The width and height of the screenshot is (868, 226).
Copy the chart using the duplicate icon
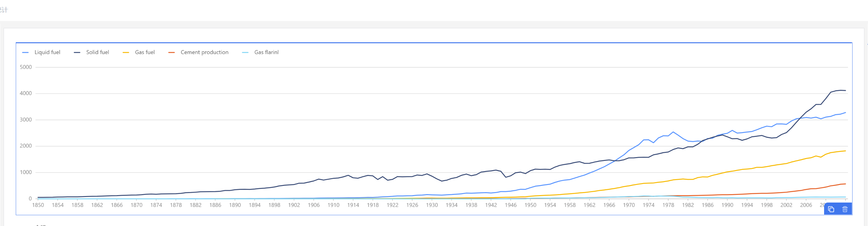pyautogui.click(x=831, y=209)
